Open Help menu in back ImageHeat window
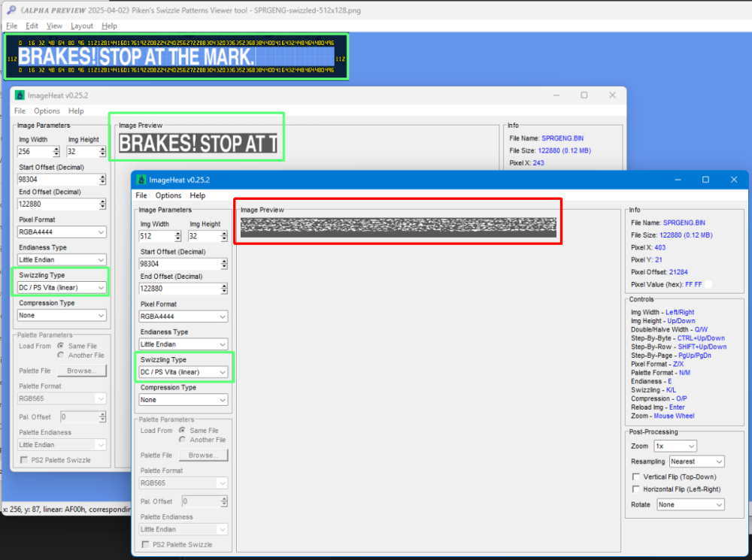752x560 pixels. click(76, 110)
